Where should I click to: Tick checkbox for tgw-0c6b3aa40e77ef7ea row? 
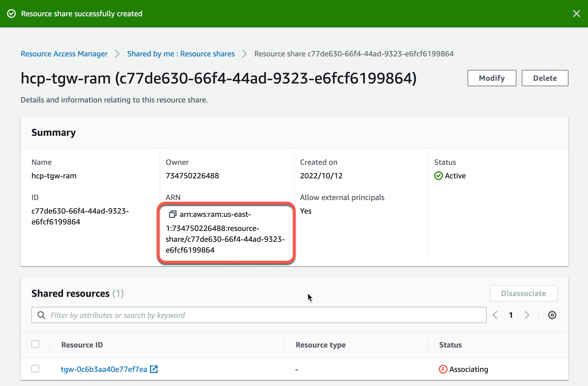35,369
